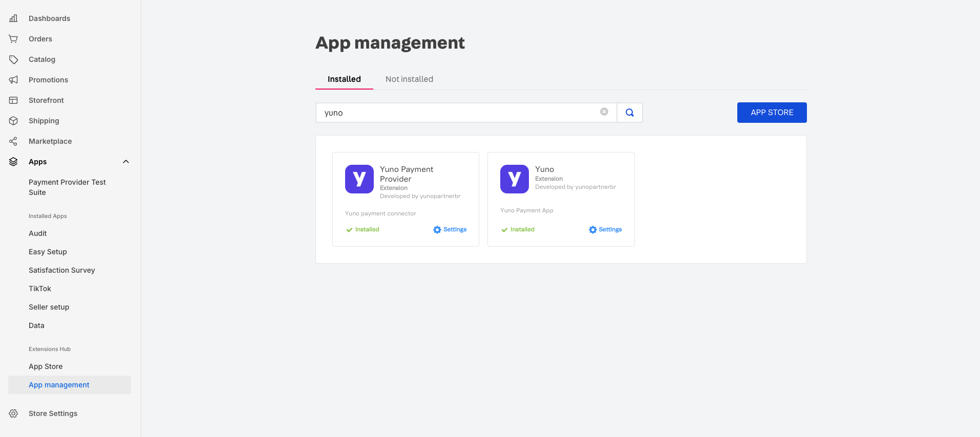The image size is (980, 437).
Task: Open Satisfaction Survey app
Action: pyautogui.click(x=62, y=270)
